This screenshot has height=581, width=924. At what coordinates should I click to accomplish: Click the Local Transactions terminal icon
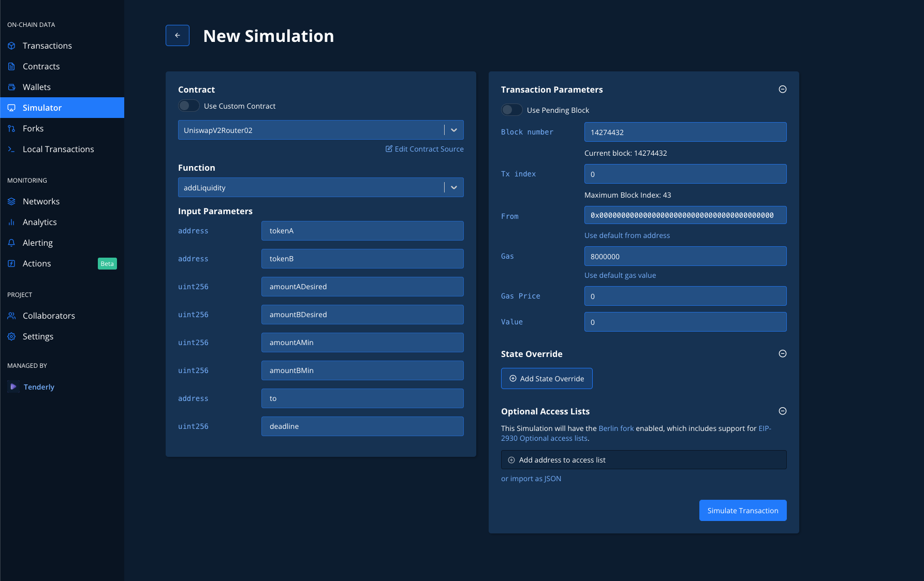11,149
